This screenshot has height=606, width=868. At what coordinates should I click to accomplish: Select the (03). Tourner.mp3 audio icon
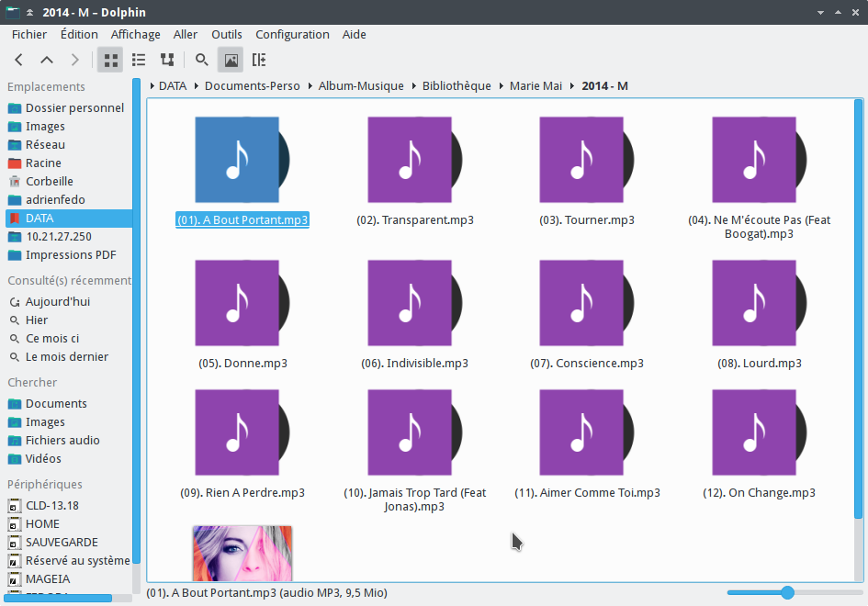tap(587, 160)
